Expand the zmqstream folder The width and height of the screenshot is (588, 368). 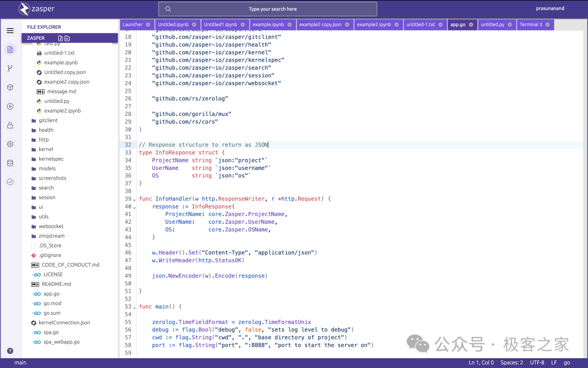48,236
